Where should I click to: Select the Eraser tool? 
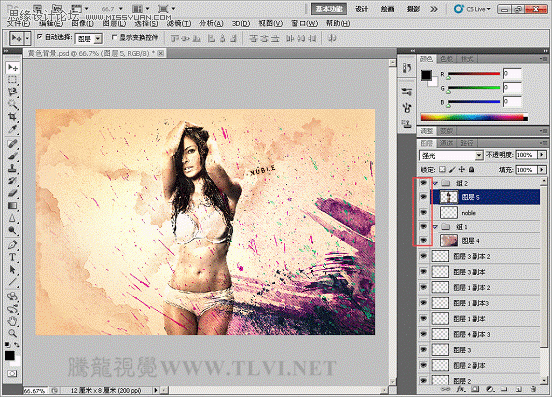click(x=13, y=193)
